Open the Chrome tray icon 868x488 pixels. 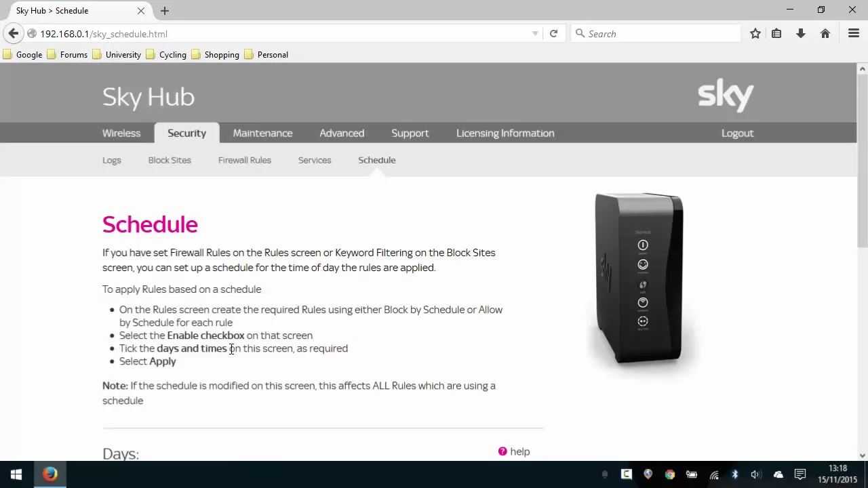pyautogui.click(x=670, y=474)
